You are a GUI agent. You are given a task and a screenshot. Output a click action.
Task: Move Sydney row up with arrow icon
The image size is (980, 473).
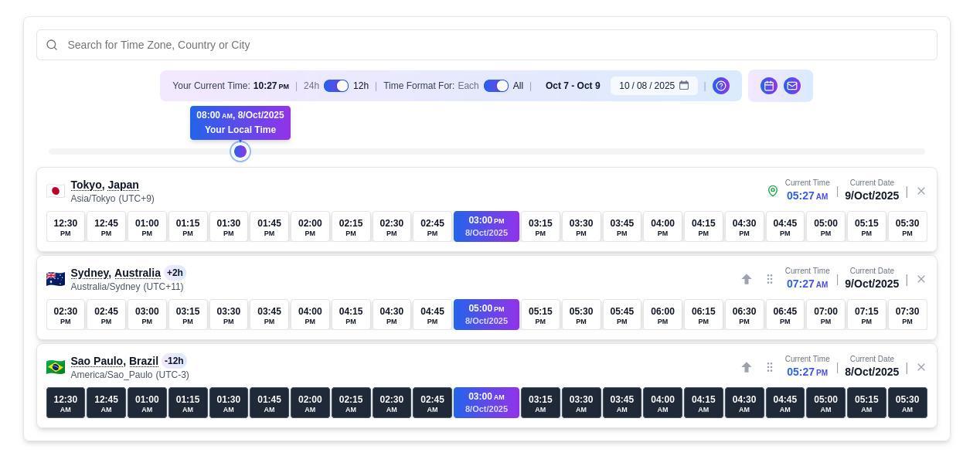click(747, 279)
